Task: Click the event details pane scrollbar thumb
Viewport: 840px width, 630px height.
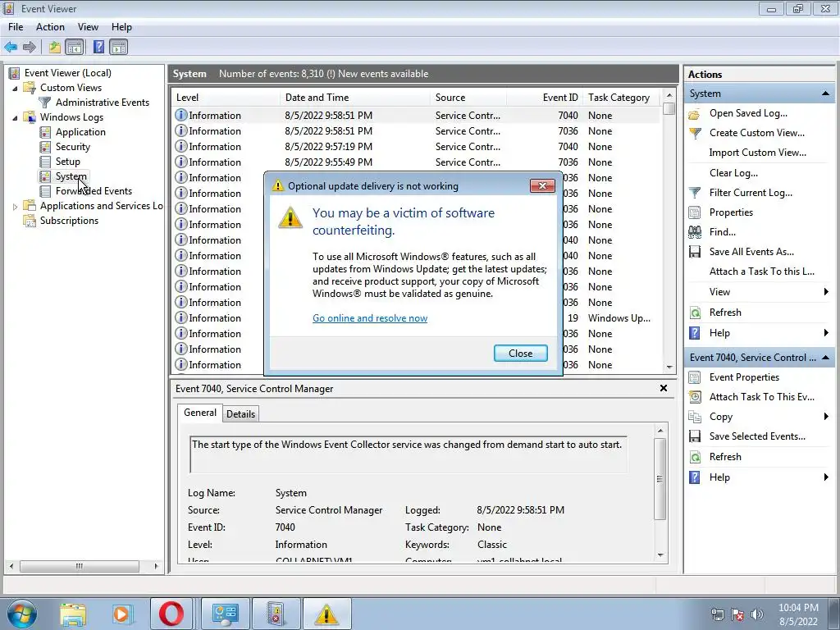Action: point(660,479)
